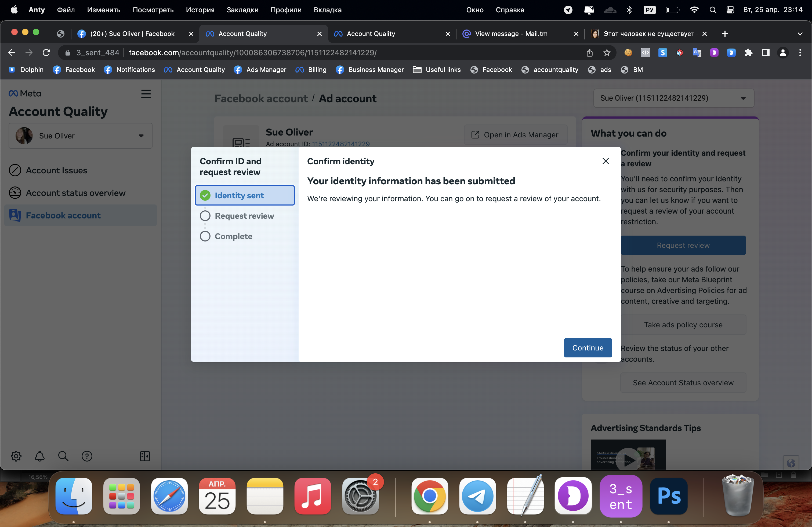Open Finder from the Dock
The height and width of the screenshot is (527, 812).
click(x=74, y=496)
